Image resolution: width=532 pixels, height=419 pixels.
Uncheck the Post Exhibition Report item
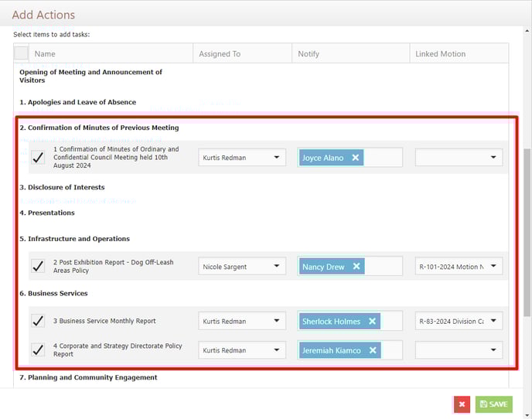[x=38, y=266]
